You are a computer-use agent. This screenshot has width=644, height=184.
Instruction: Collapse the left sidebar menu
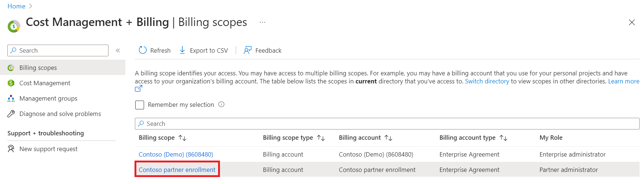click(x=118, y=50)
